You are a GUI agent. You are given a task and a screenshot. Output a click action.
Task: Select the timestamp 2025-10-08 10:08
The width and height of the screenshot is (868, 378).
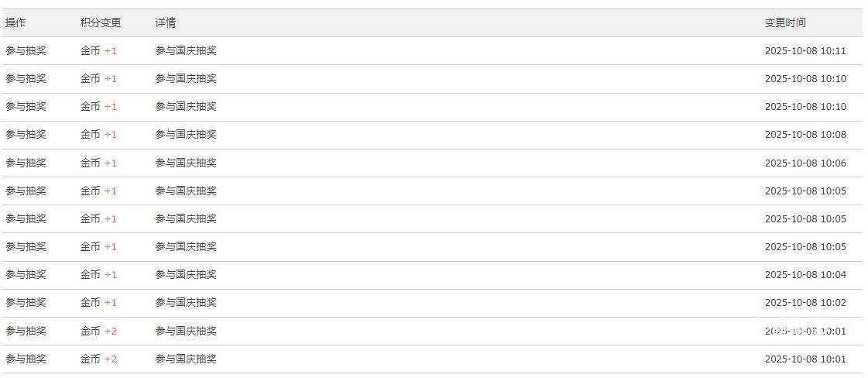click(805, 135)
